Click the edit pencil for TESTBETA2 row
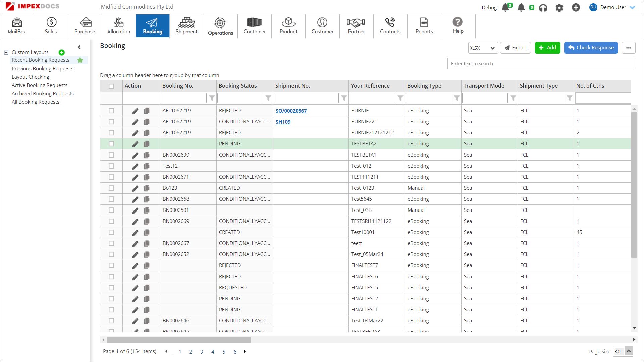Image resolution: width=644 pixels, height=362 pixels. (135, 144)
